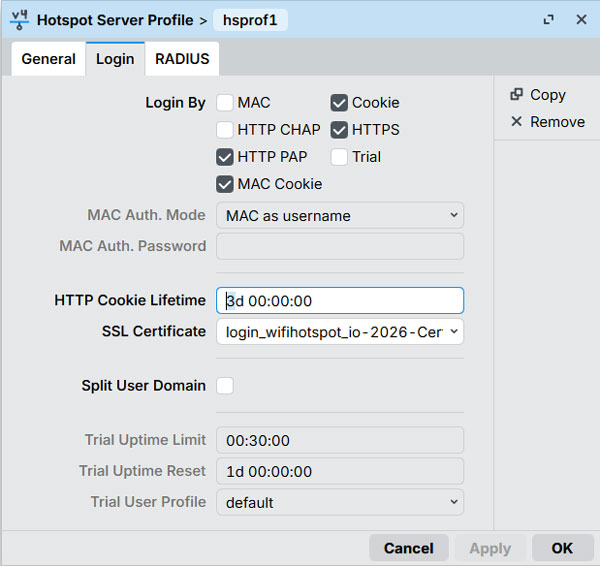Switch to the General tab
The height and width of the screenshot is (566, 600).
(48, 59)
